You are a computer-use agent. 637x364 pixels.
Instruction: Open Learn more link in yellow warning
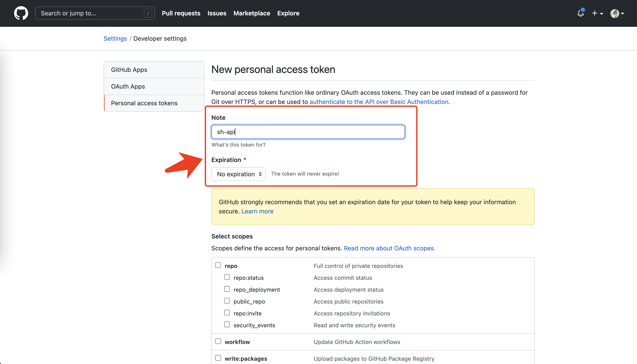[x=257, y=211]
